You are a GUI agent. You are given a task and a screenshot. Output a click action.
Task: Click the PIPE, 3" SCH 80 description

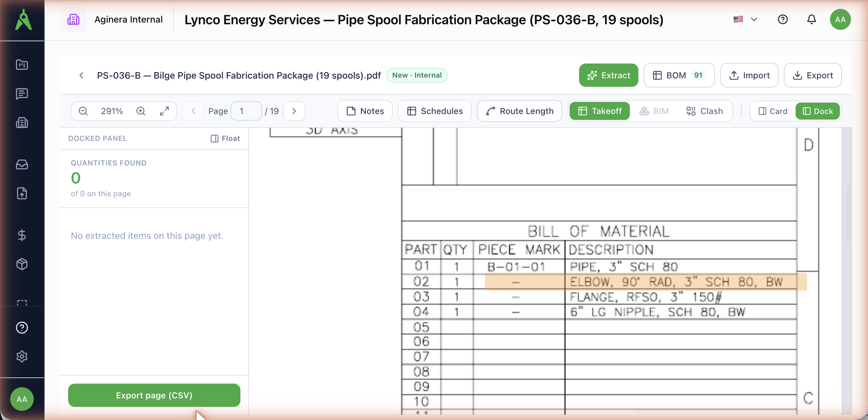(624, 266)
